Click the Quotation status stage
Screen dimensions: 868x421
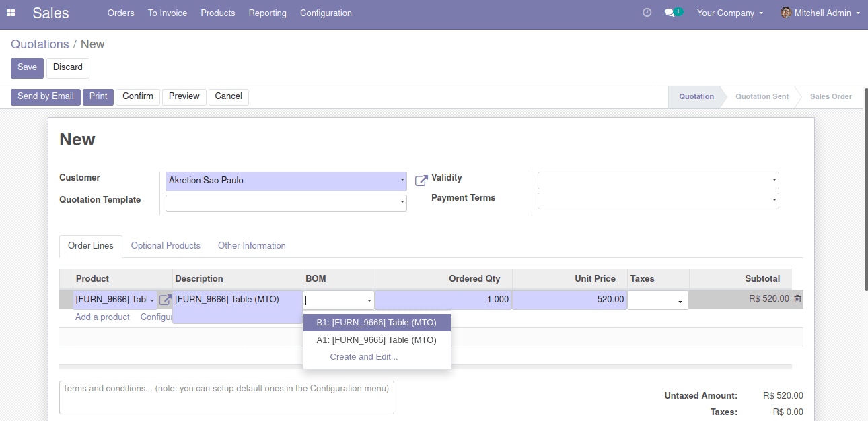[x=696, y=97]
